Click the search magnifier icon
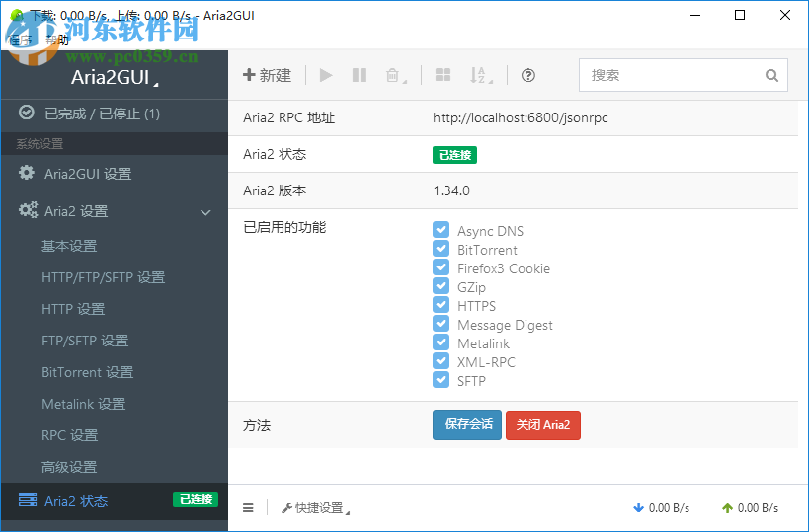Viewport: 809px width, 532px height. 771,75
